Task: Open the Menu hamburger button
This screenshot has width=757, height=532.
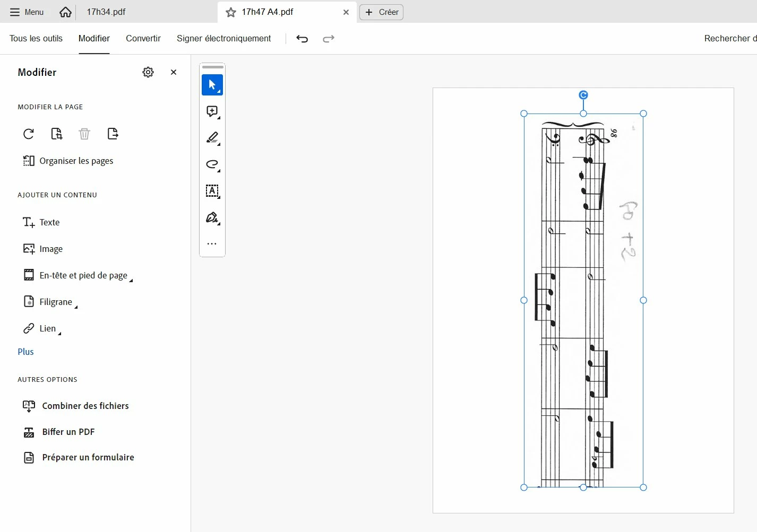Action: [x=27, y=12]
